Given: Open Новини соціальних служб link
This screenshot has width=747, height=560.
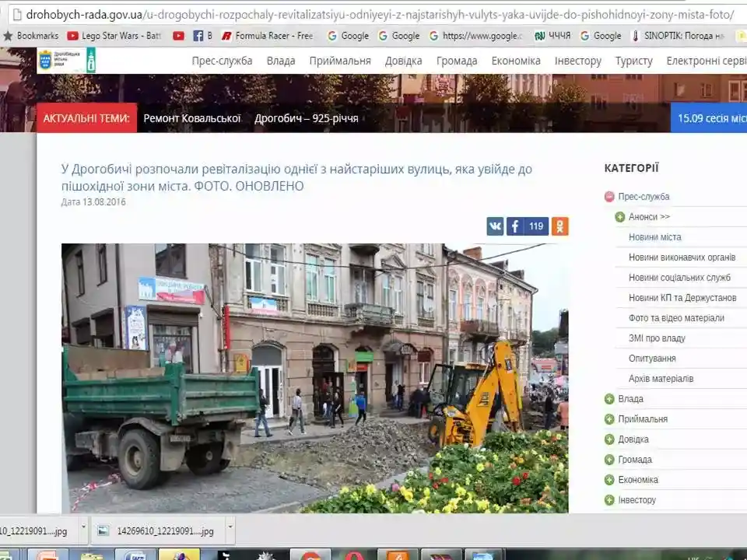Looking at the screenshot, I should coord(679,278).
